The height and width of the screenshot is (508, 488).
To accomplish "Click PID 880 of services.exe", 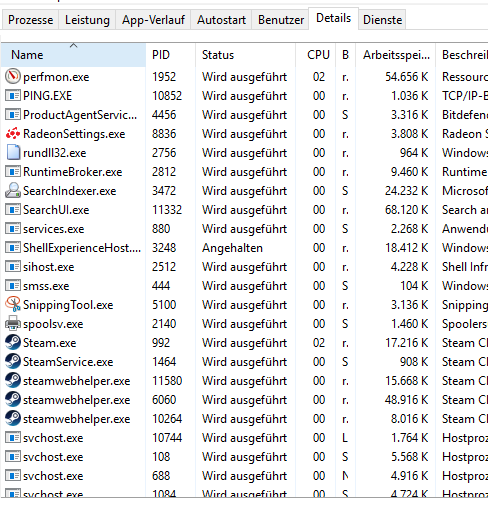I will pos(161,229).
